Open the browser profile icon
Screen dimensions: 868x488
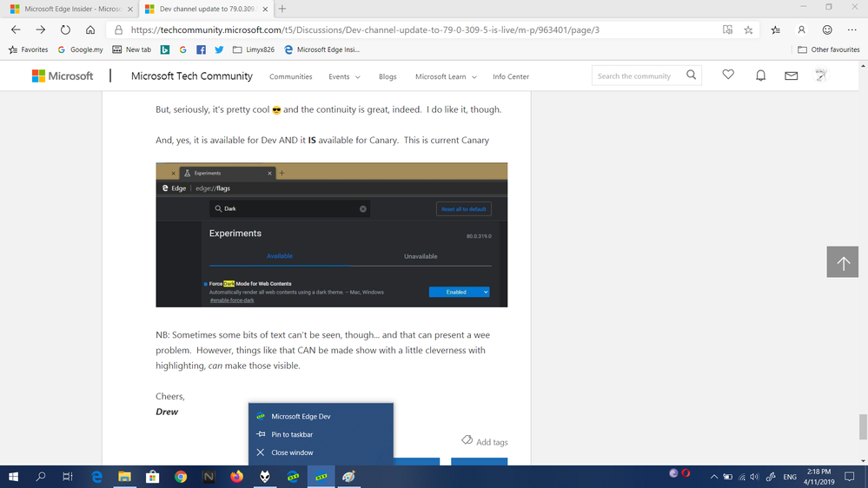tap(801, 30)
